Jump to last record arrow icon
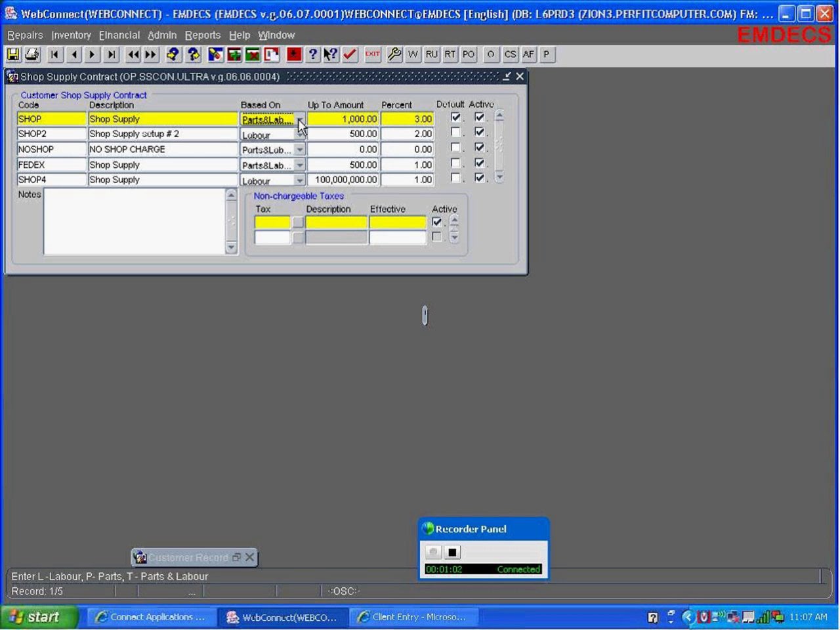The image size is (840, 630). click(112, 54)
